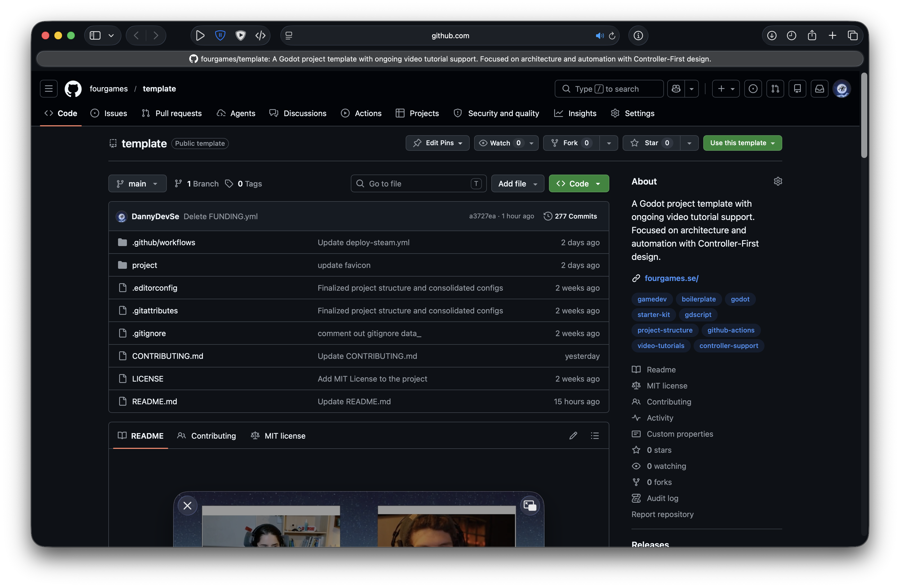Screen dimensions: 900x588
Task: Focus the Type / to search box
Action: 609,89
